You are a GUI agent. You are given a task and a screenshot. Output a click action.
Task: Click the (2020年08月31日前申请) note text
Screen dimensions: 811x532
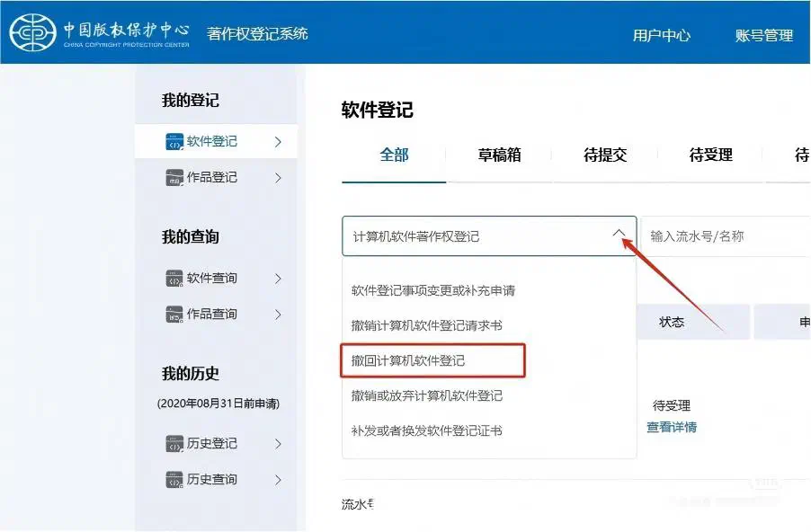[x=218, y=403]
